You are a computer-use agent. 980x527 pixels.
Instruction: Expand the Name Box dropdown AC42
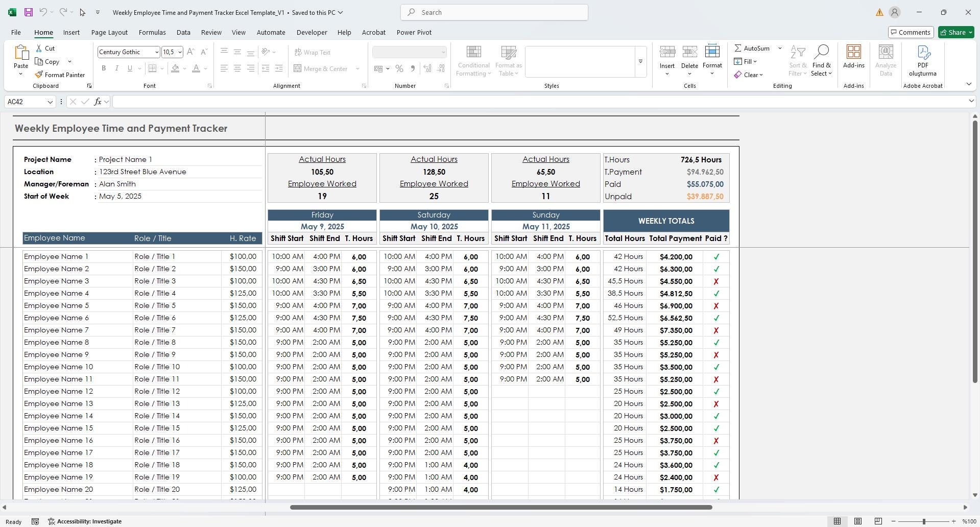tap(50, 102)
